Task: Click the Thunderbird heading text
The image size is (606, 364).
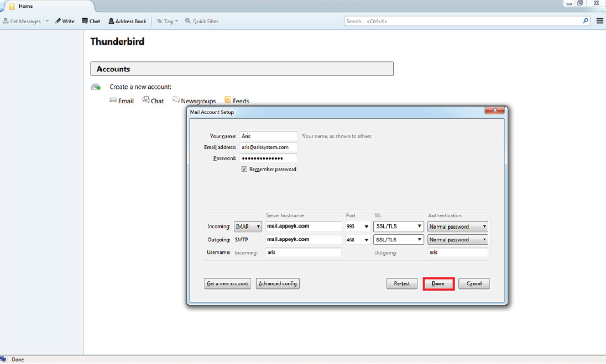Action: (117, 41)
